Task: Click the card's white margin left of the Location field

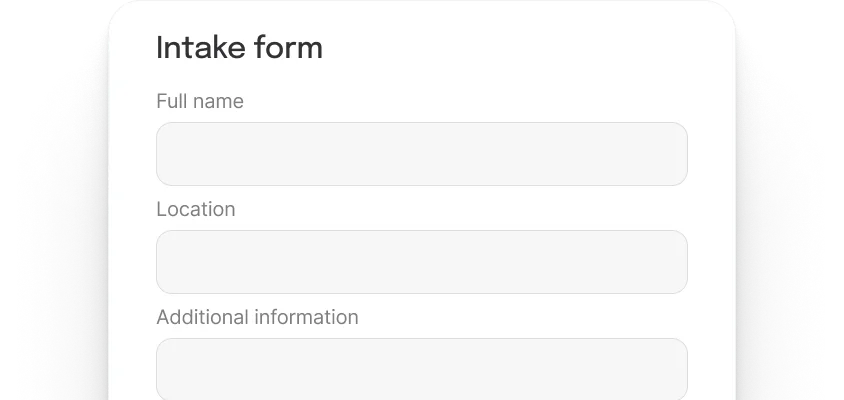Action: click(133, 262)
